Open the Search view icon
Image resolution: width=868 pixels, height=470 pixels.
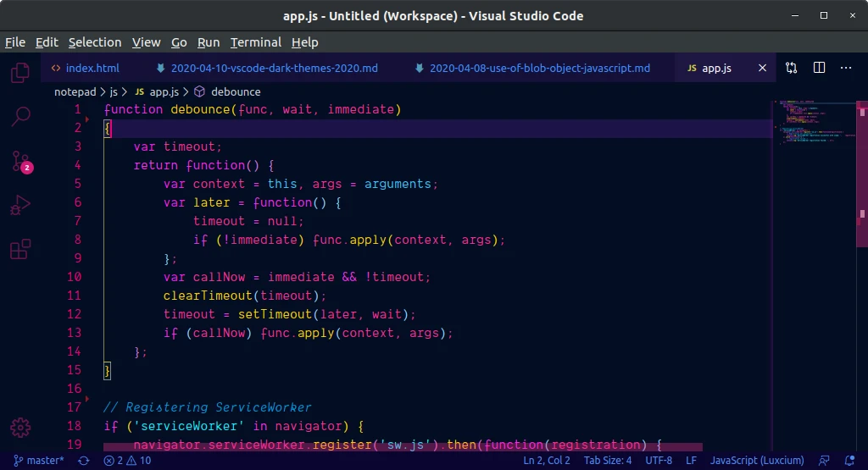click(x=20, y=116)
